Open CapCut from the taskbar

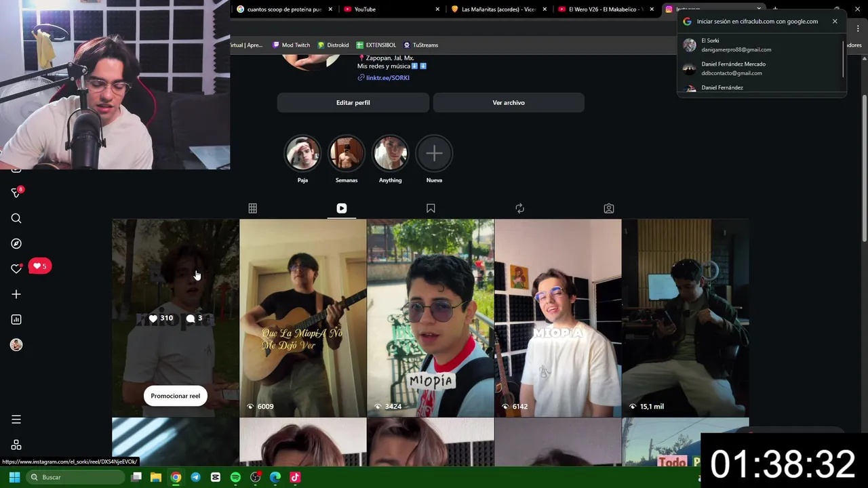[x=216, y=477]
